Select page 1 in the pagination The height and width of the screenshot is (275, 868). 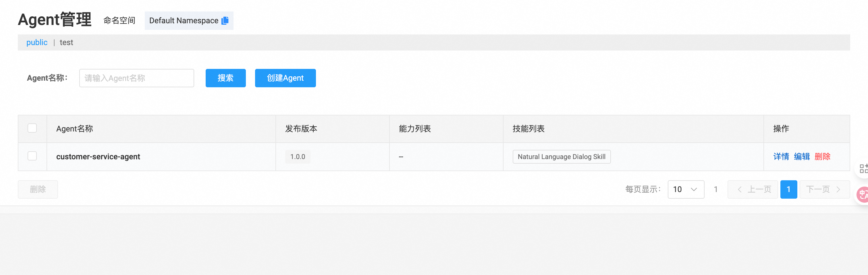(788, 189)
